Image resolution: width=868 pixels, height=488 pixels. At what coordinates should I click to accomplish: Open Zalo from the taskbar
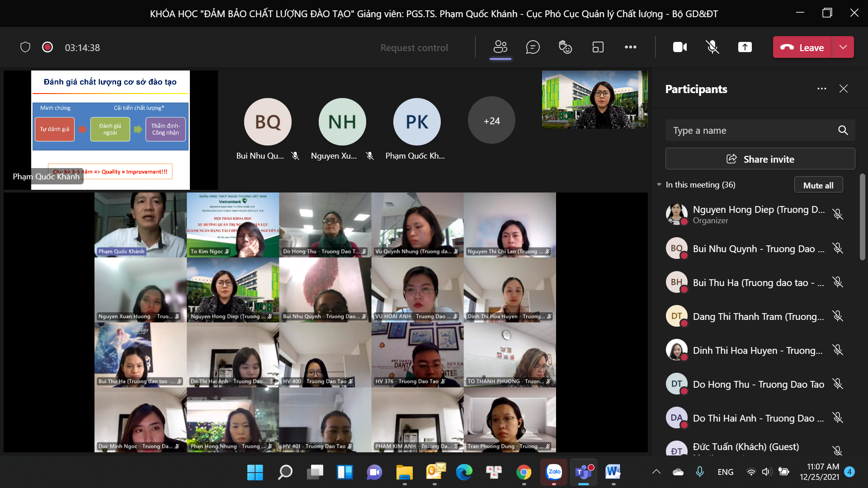[554, 472]
